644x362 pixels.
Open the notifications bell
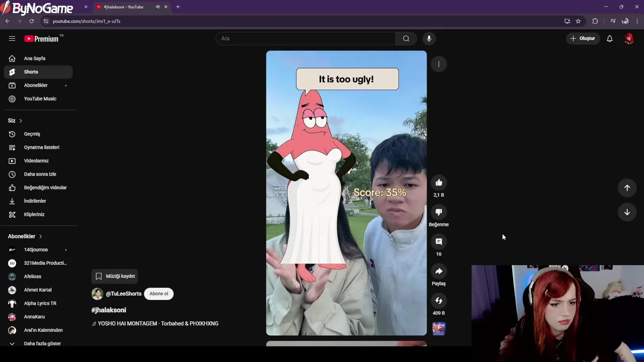[609, 38]
